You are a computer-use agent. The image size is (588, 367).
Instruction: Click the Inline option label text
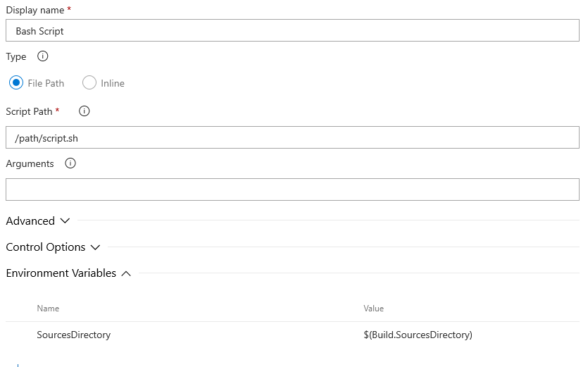[x=113, y=83]
